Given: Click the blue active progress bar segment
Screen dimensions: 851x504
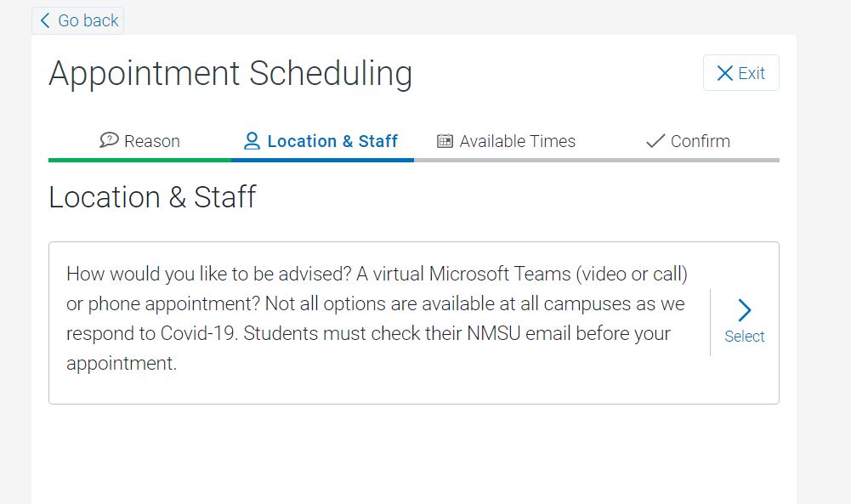Looking at the screenshot, I should 322,160.
